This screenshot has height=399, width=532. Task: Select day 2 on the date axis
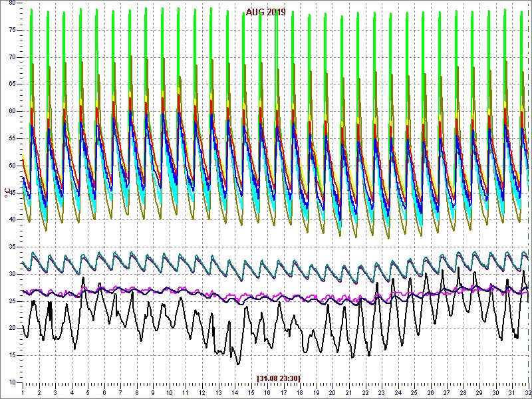39,392
